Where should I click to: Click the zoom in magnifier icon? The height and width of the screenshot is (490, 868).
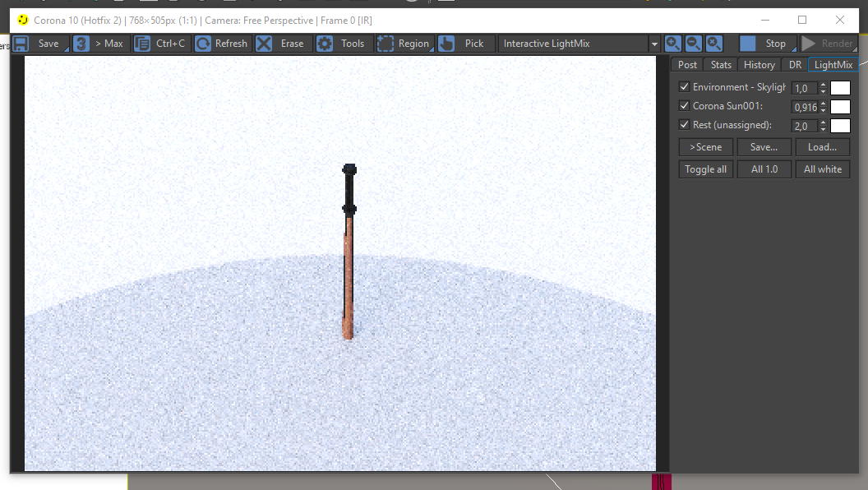coord(672,44)
